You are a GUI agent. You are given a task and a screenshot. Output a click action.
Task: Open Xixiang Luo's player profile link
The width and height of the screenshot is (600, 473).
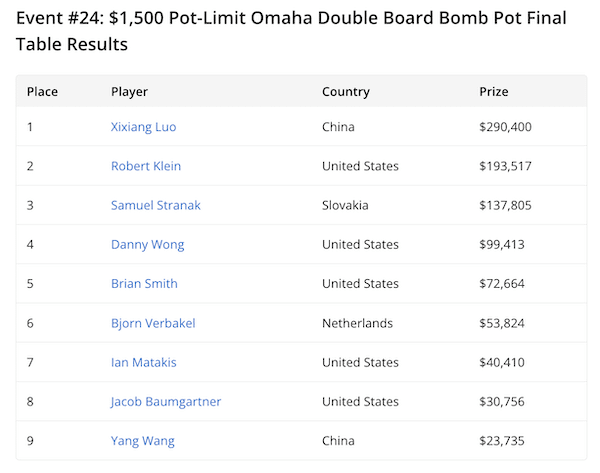click(143, 127)
